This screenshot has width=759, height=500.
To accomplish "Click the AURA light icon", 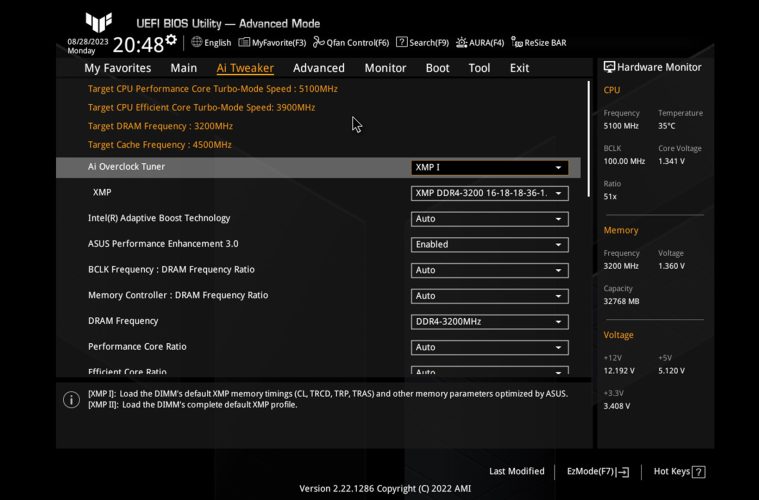I will click(461, 43).
